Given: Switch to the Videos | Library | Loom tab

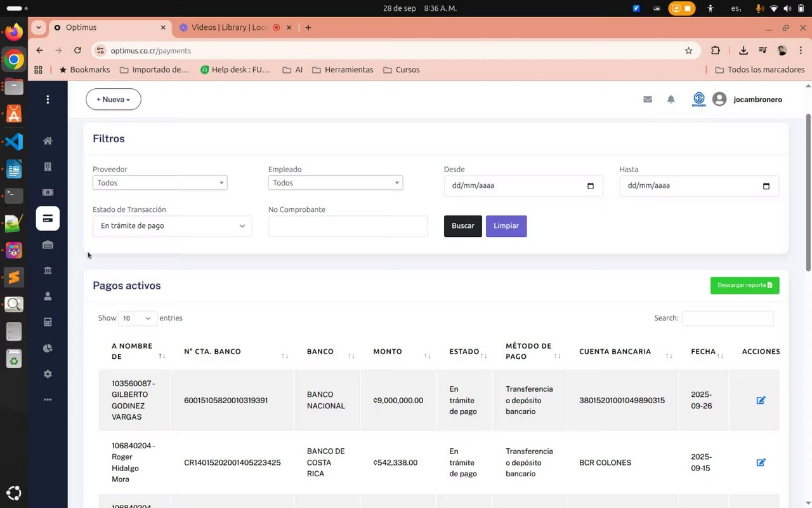Looking at the screenshot, I should [235, 27].
